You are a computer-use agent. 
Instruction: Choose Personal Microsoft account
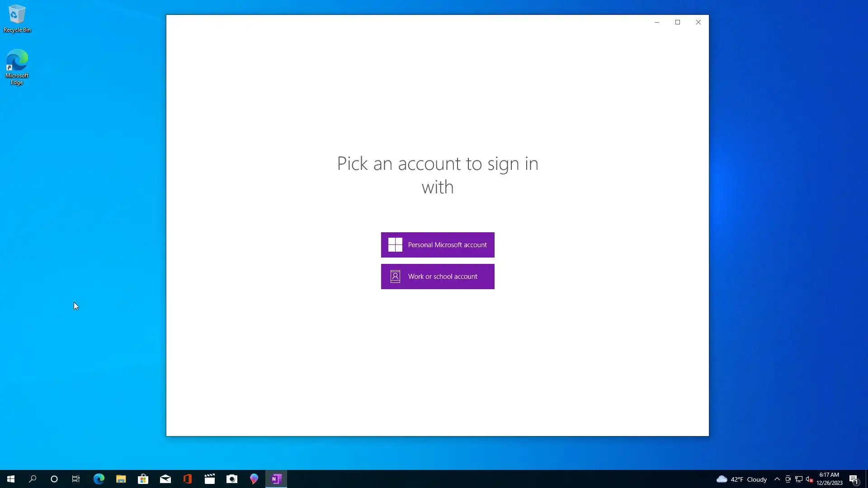pyautogui.click(x=437, y=245)
